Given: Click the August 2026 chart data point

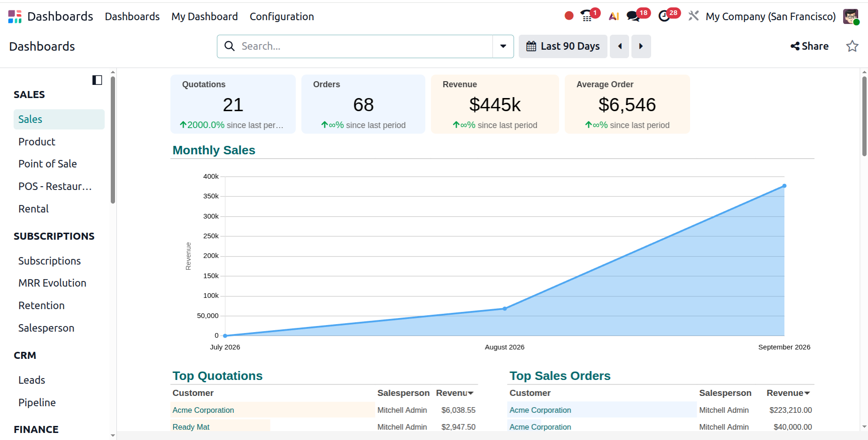Looking at the screenshot, I should 505,309.
